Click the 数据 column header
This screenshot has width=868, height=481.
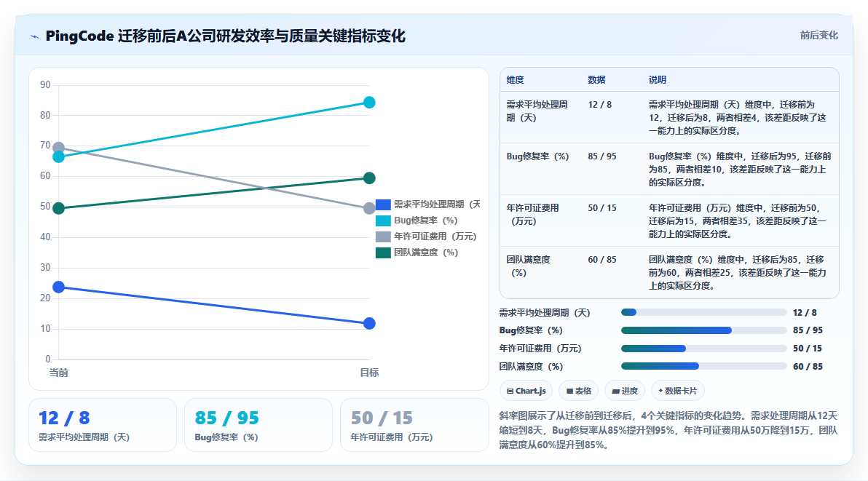(x=596, y=80)
